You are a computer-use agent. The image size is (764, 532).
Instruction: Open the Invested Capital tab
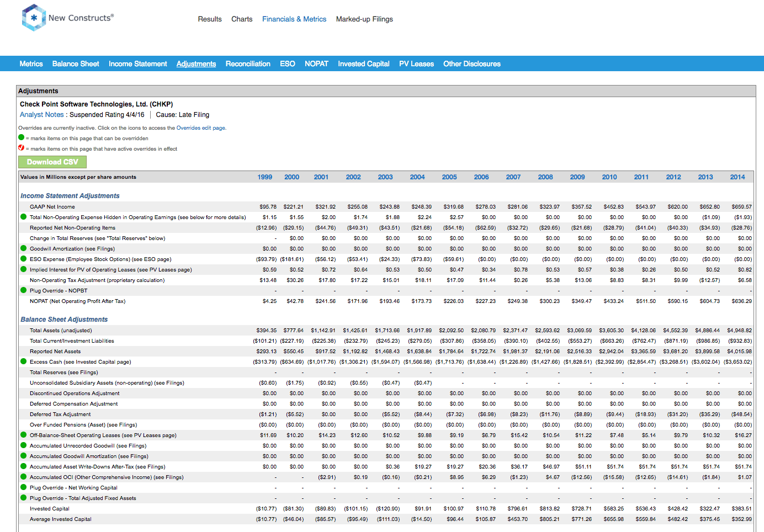coord(364,64)
